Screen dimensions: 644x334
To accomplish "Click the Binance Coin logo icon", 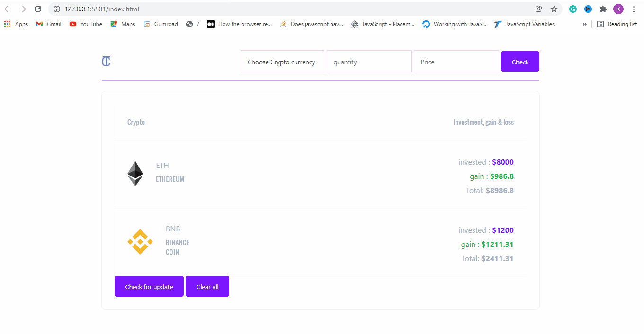I will (x=140, y=242).
